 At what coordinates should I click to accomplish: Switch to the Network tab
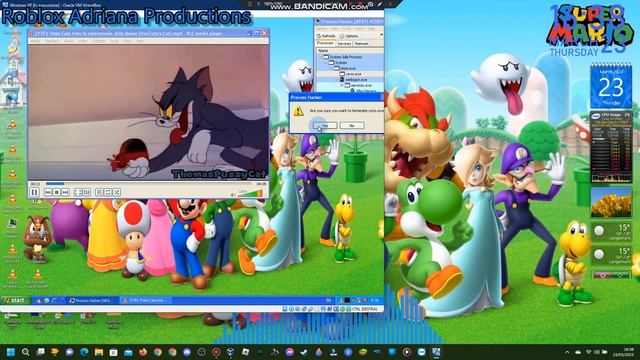(x=361, y=43)
